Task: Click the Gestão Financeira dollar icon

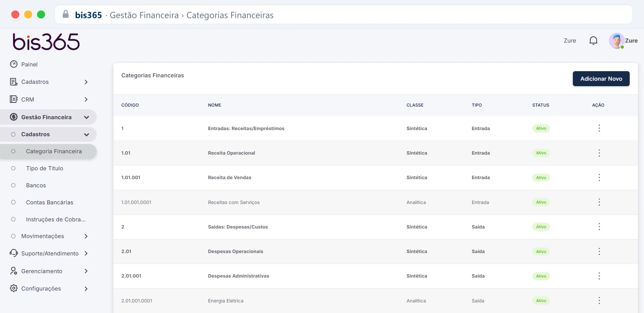Action: pyautogui.click(x=14, y=117)
